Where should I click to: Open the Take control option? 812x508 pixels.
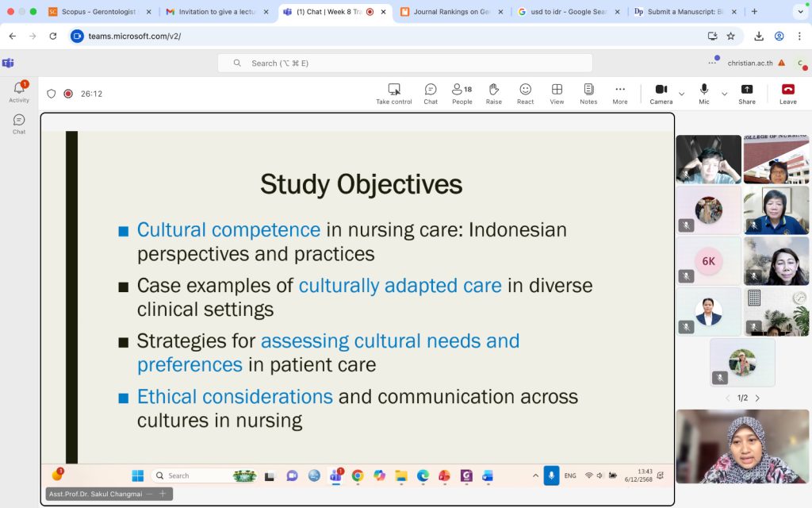click(x=393, y=93)
